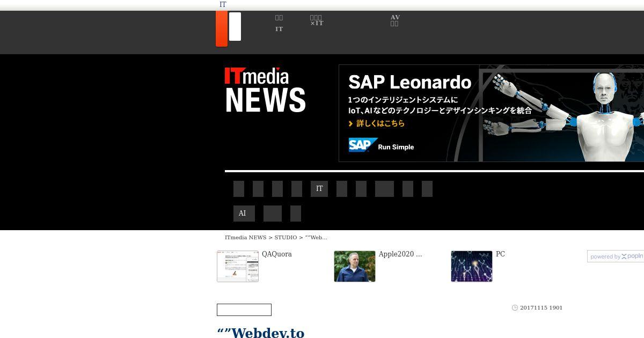Screen dimensions: 644x338
Task: Click the SAP Leonardo banner ad
Action: click(x=491, y=113)
